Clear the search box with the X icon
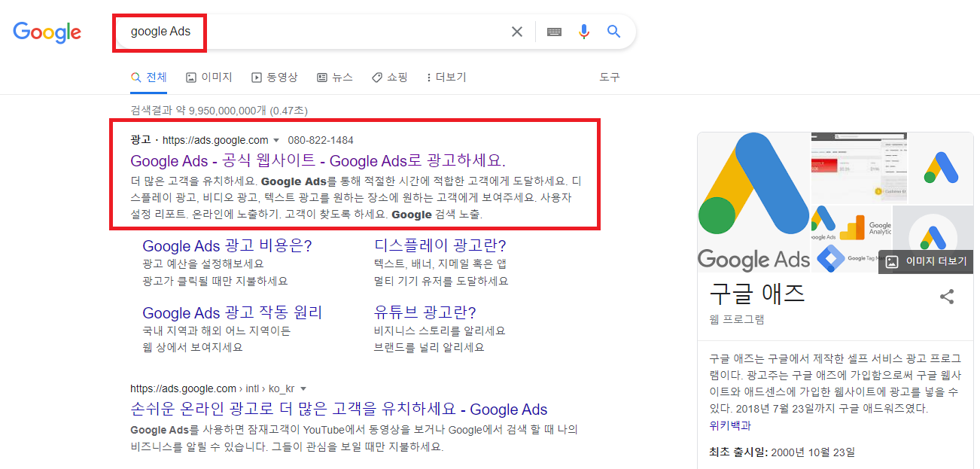The image size is (980, 469). click(517, 32)
